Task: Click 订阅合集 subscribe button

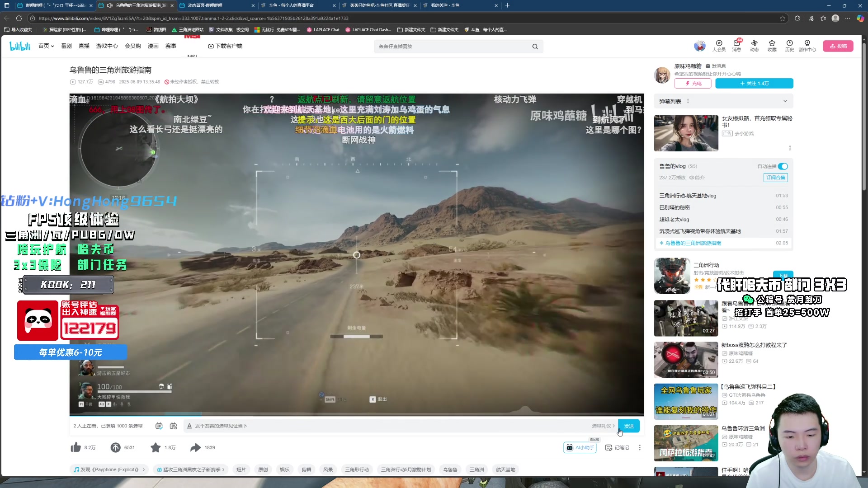Action: [x=776, y=178]
